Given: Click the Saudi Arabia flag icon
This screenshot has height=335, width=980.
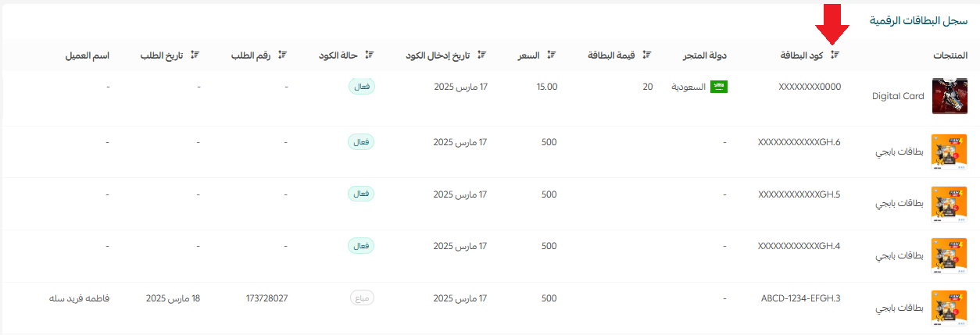Looking at the screenshot, I should tap(718, 87).
